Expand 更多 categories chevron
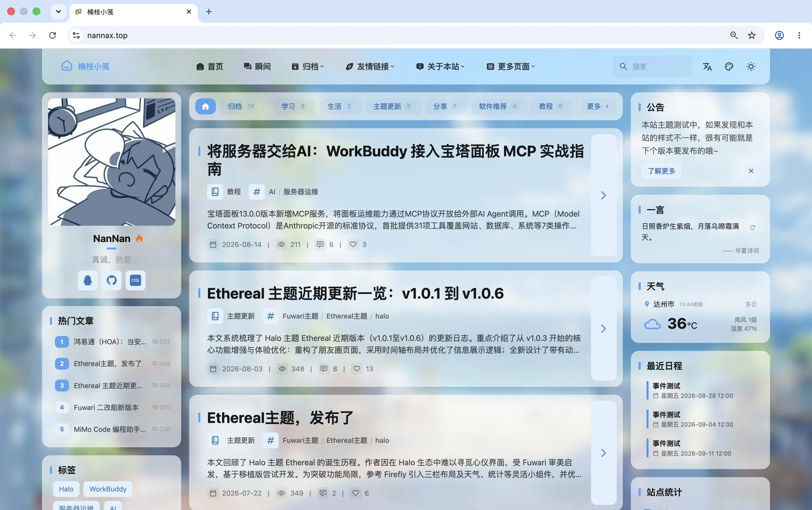 598,106
